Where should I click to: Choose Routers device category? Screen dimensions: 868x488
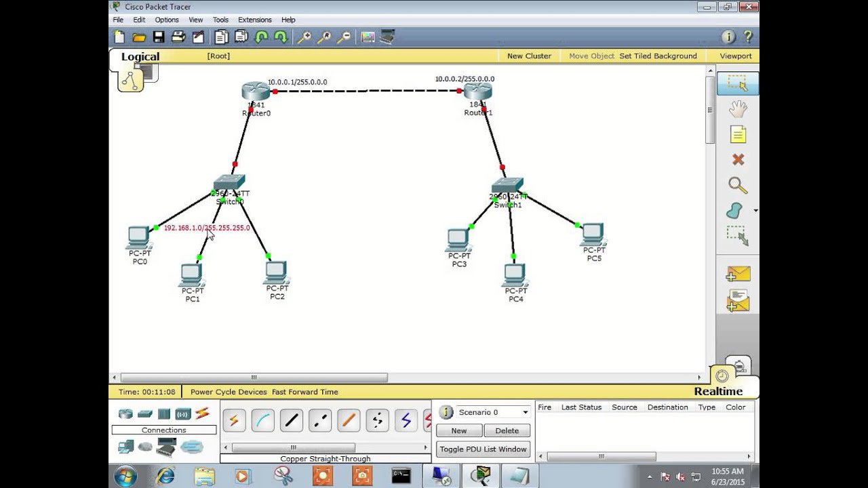tap(125, 413)
